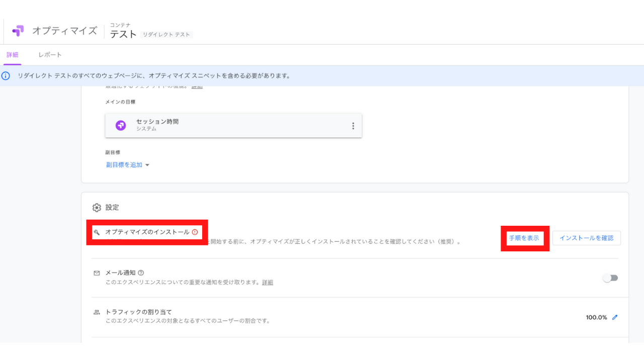Image resolution: width=644 pixels, height=362 pixels.
Task: Switch to the 詳細 tab
Action: click(13, 55)
